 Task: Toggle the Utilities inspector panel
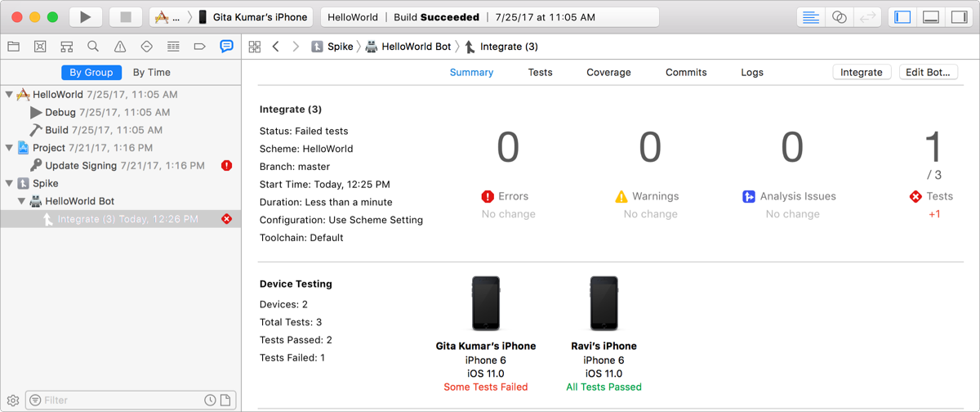[959, 17]
